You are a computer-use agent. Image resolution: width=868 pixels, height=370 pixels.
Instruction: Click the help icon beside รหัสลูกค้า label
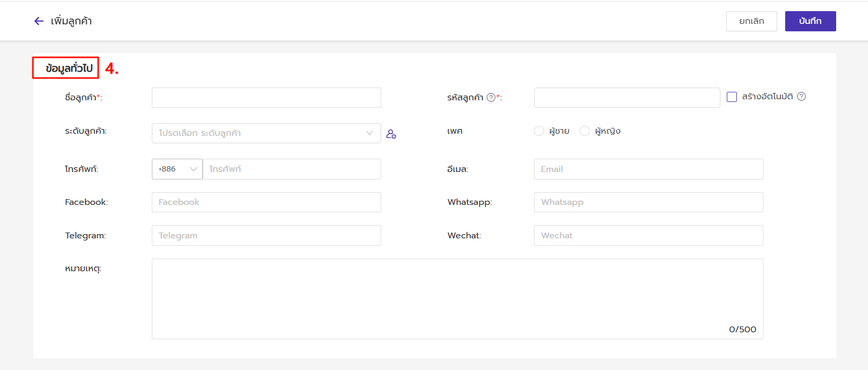click(x=491, y=97)
